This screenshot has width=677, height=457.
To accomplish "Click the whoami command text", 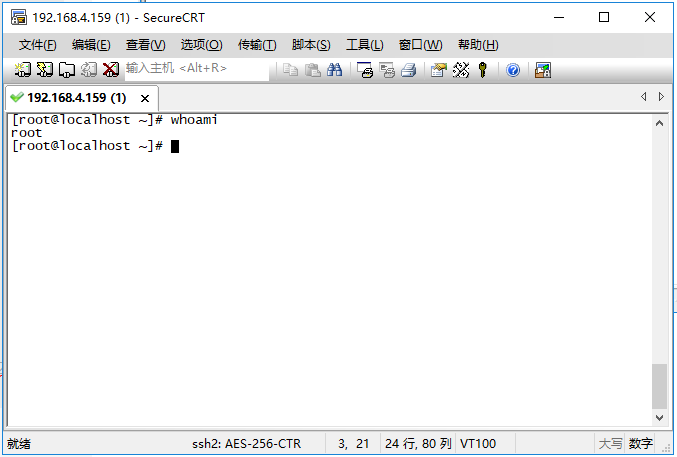I will pos(194,120).
